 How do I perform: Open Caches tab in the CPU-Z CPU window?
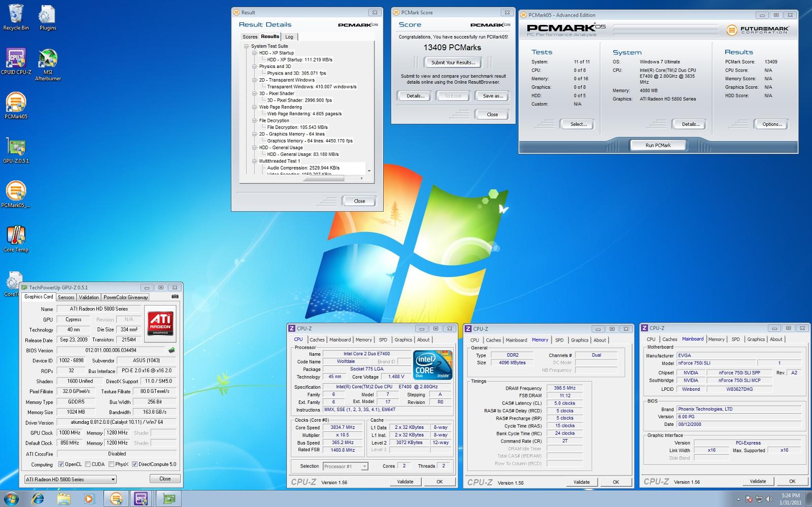click(x=317, y=340)
